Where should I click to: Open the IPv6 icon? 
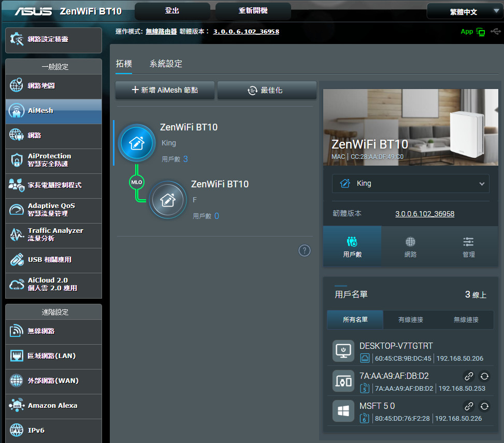click(x=17, y=430)
